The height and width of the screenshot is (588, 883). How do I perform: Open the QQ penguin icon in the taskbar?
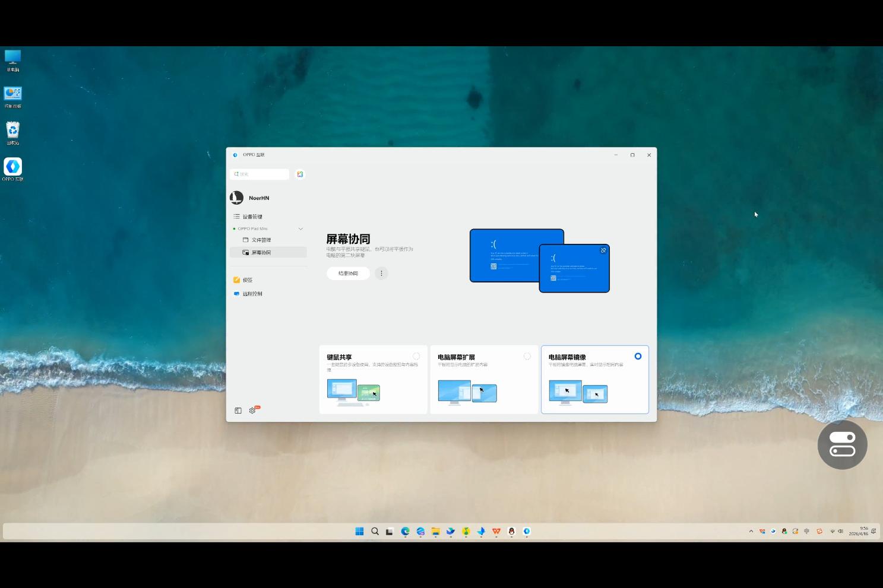[511, 532]
